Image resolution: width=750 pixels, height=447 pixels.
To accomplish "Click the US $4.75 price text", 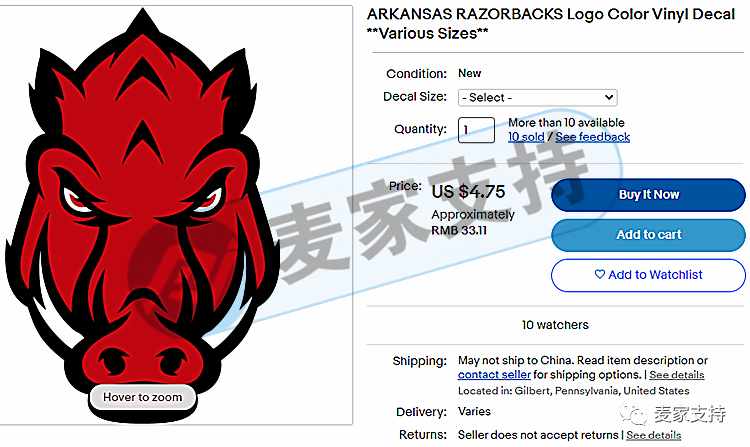I will [x=468, y=192].
